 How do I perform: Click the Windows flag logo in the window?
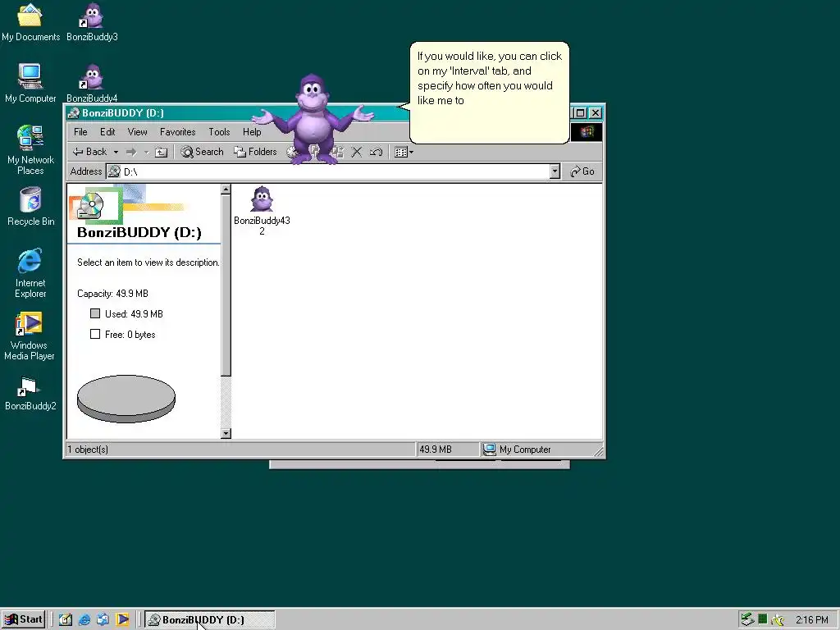pyautogui.click(x=586, y=132)
